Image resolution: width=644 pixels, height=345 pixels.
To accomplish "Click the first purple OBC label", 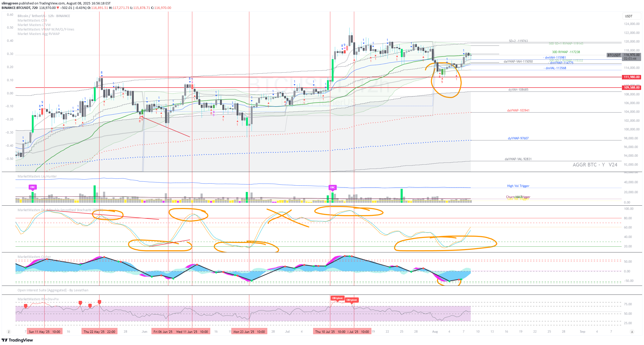I will (x=33, y=187).
